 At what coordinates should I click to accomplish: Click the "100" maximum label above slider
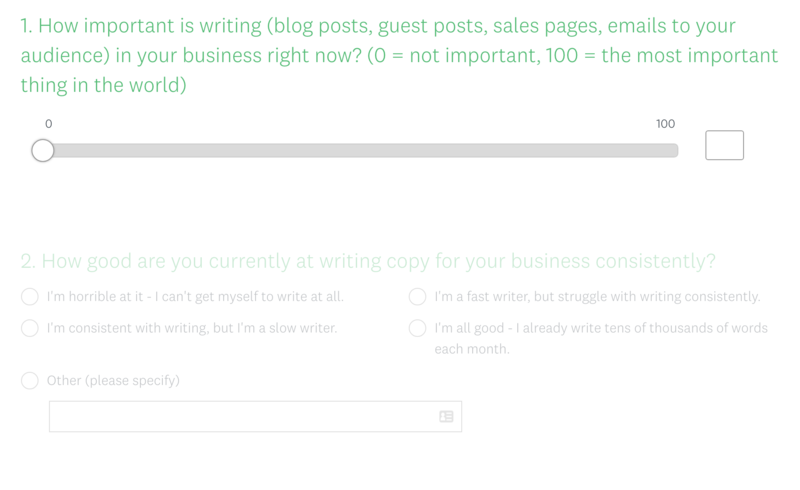point(665,124)
